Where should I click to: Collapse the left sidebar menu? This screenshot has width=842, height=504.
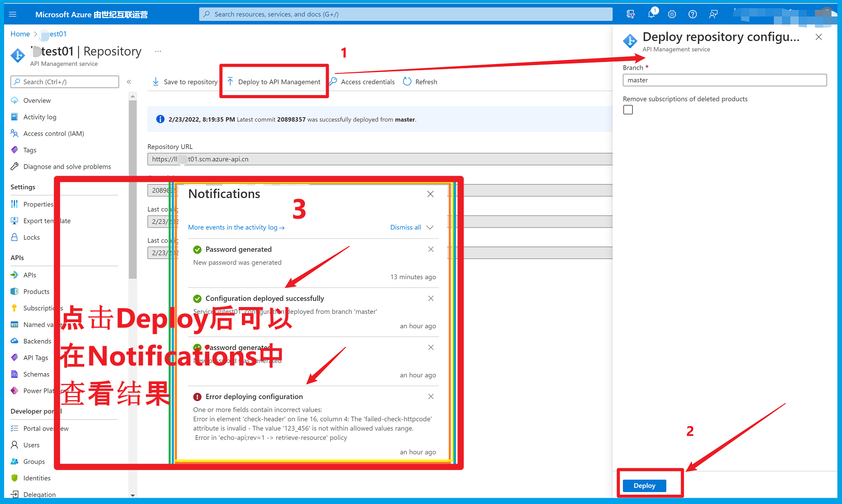click(x=129, y=82)
